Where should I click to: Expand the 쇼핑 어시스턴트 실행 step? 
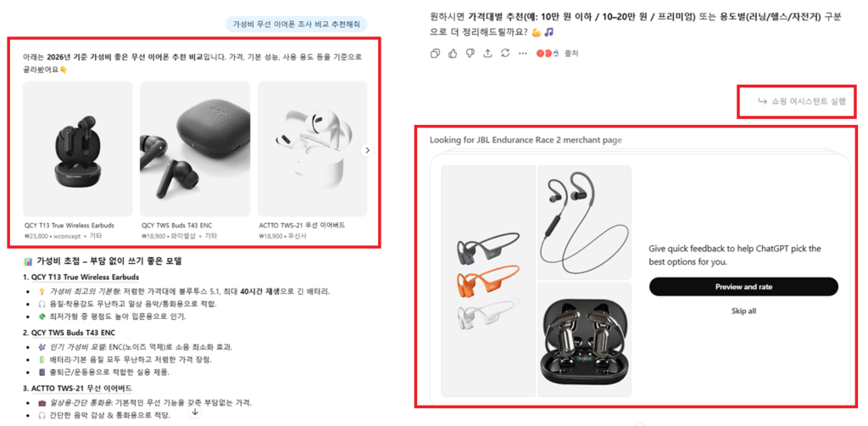[x=802, y=101]
